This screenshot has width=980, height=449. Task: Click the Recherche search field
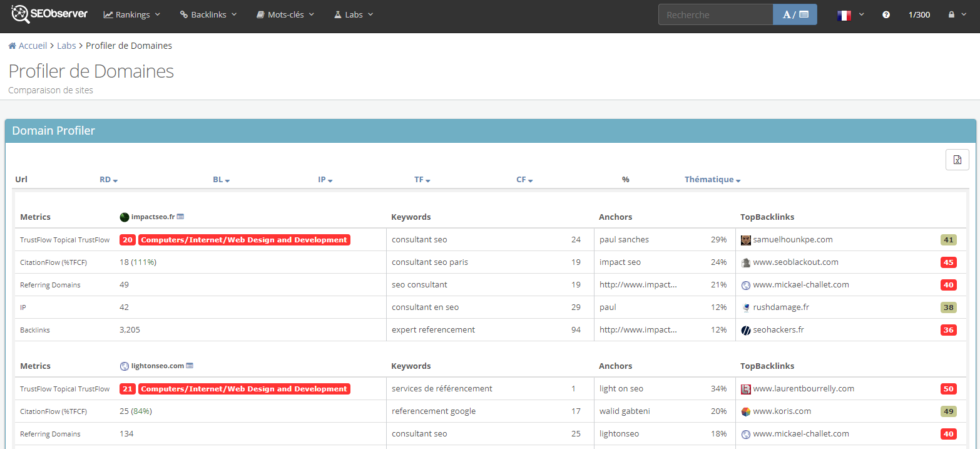point(715,14)
